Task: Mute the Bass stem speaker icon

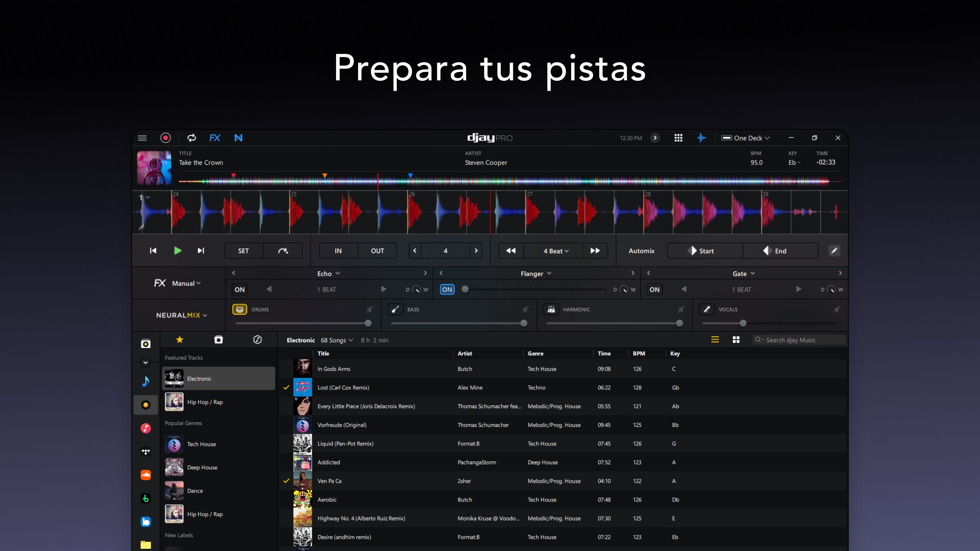Action: (x=525, y=309)
